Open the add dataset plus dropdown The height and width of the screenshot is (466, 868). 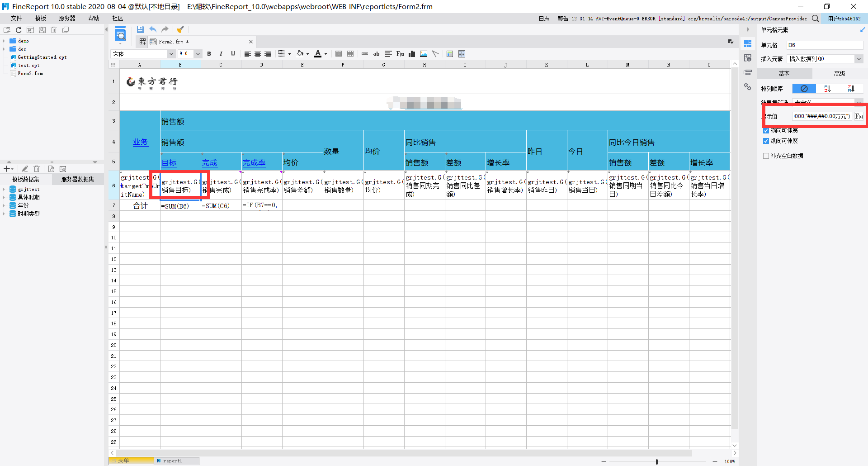click(x=9, y=169)
